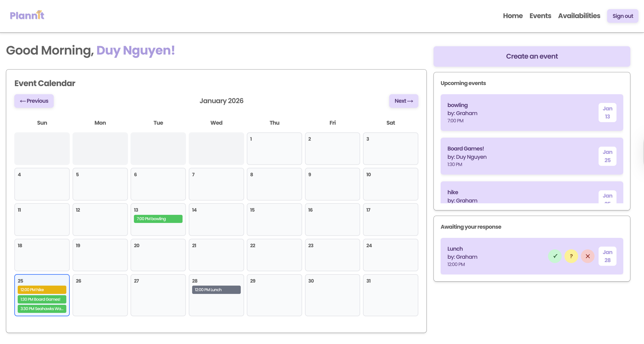Go to the Previous month
This screenshot has height=344, width=644.
[x=34, y=101]
